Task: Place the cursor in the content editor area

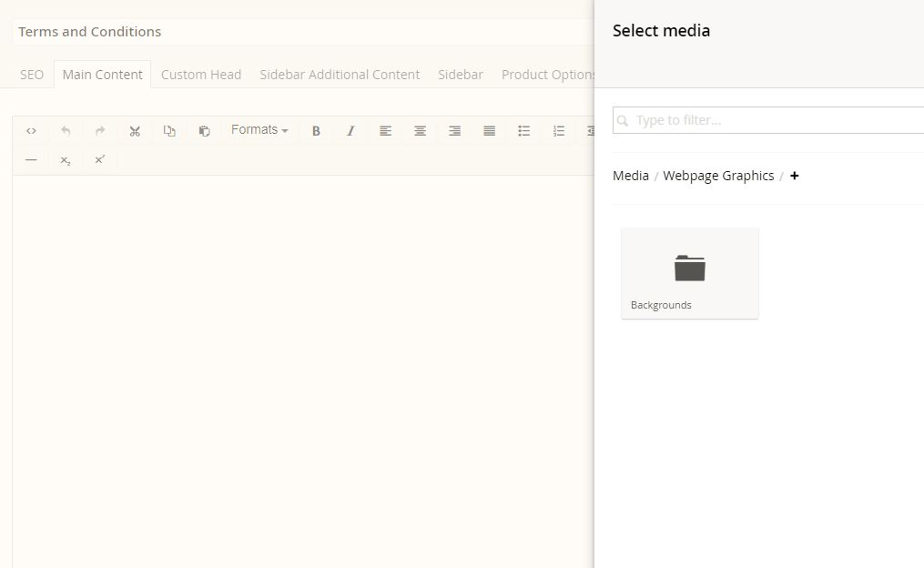Action: click(x=303, y=371)
